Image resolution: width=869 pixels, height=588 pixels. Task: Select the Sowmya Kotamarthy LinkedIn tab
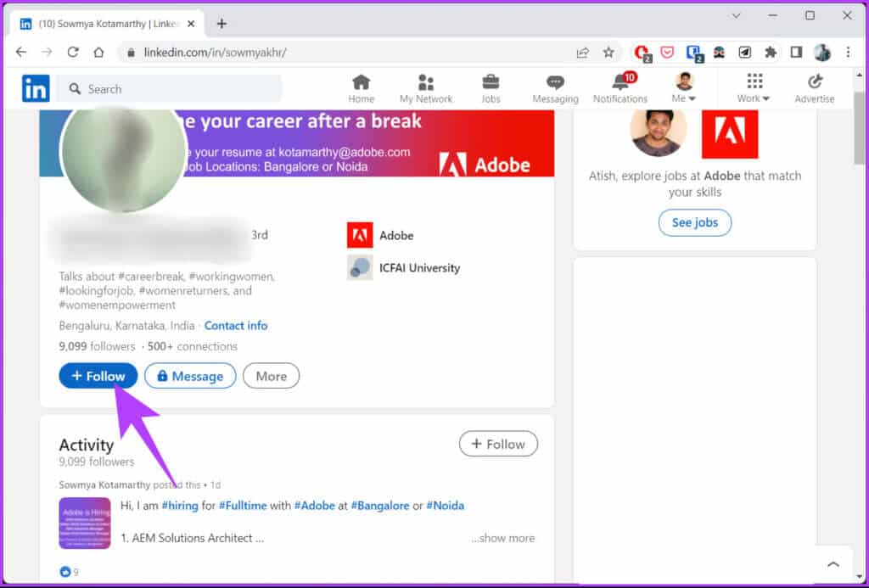(x=107, y=24)
